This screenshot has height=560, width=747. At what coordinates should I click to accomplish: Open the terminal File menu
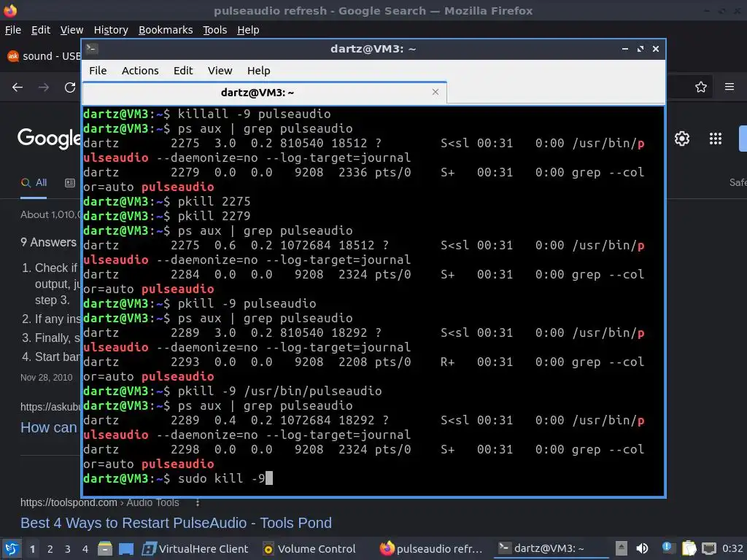click(98, 71)
